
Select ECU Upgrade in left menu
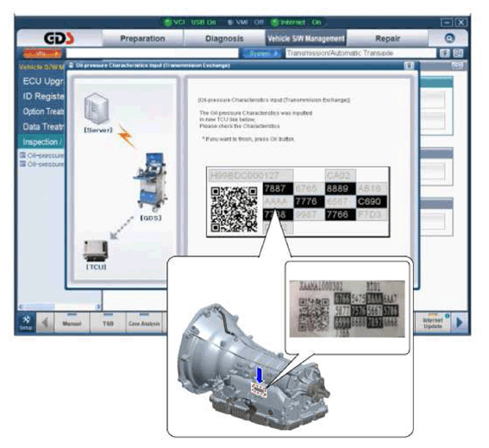click(x=42, y=81)
